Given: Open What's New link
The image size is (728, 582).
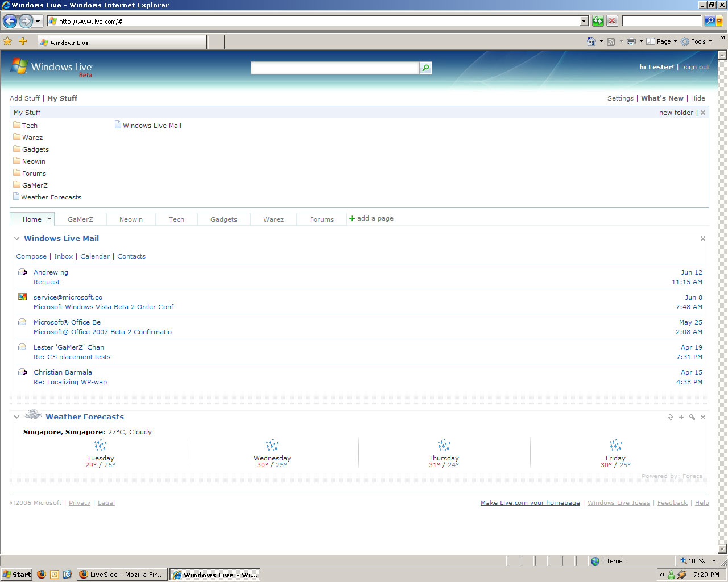Looking at the screenshot, I should click(662, 98).
